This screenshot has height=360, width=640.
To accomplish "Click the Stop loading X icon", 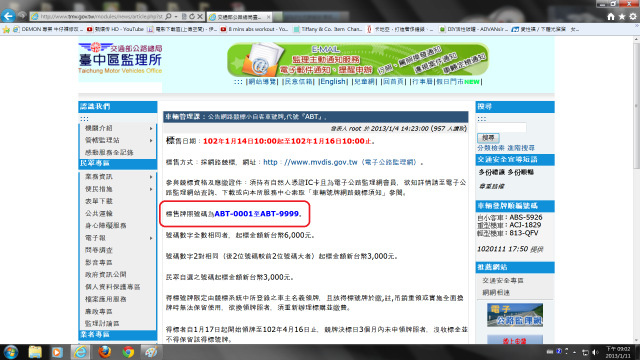I will pyautogui.click(x=200, y=17).
